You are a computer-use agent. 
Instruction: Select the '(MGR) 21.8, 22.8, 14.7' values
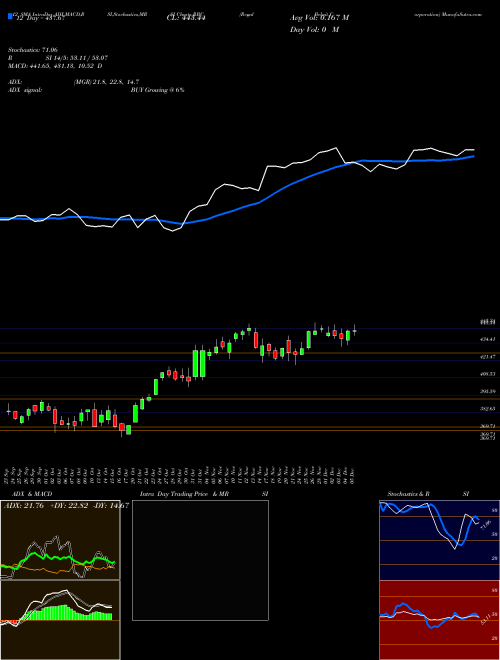(106, 82)
